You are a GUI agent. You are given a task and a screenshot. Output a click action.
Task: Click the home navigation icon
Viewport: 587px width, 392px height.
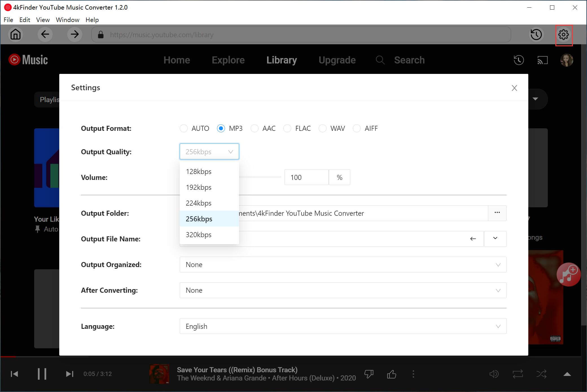coord(15,34)
